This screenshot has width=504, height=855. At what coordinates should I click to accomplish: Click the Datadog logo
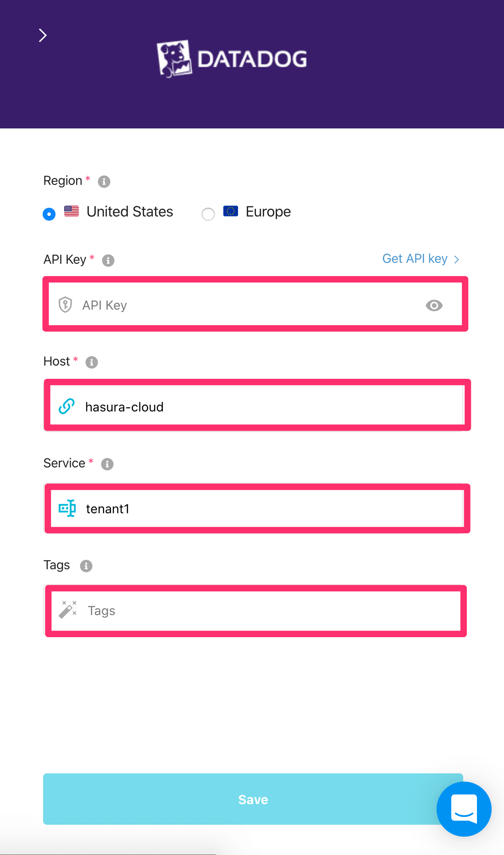point(232,59)
